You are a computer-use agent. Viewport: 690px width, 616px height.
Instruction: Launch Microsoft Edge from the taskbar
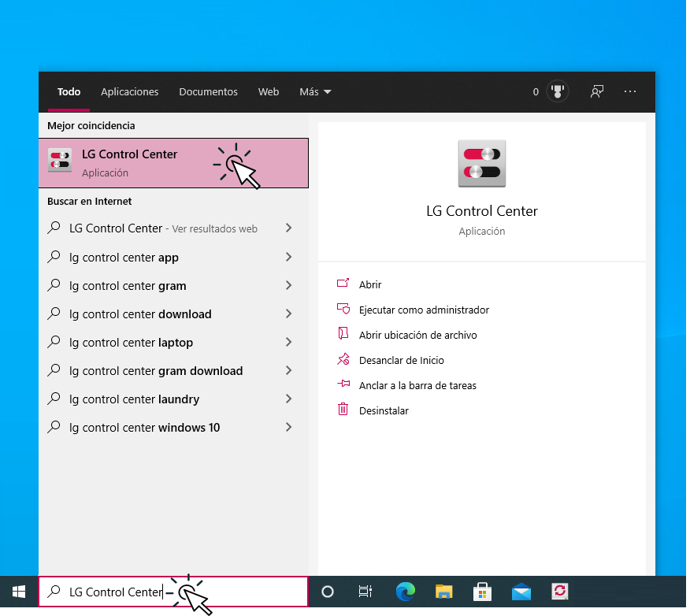click(405, 591)
